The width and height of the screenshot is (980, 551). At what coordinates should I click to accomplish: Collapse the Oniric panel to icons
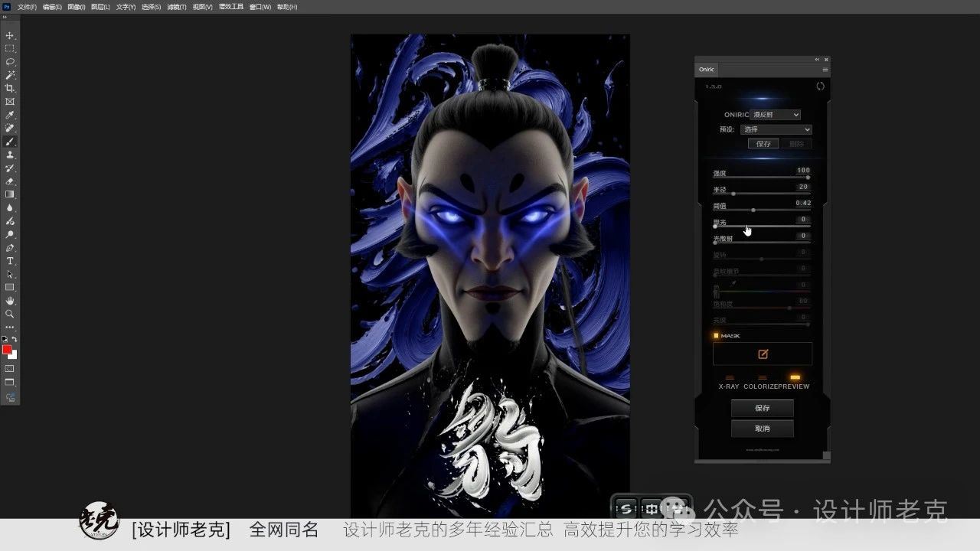coord(817,60)
